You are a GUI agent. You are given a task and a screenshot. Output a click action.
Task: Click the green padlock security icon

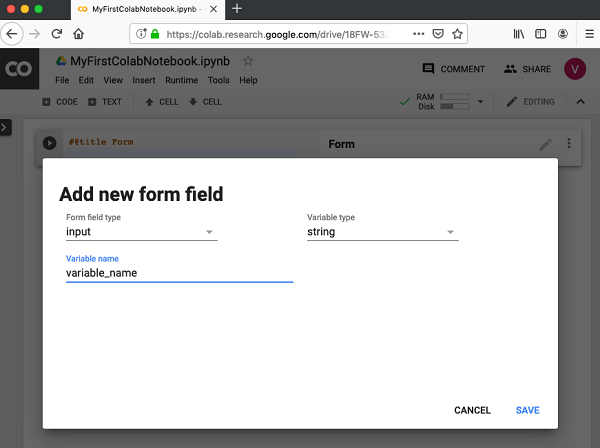click(x=155, y=34)
